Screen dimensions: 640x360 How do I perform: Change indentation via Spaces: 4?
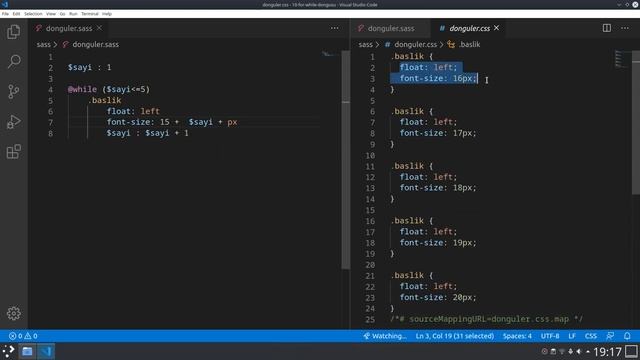pos(517,336)
